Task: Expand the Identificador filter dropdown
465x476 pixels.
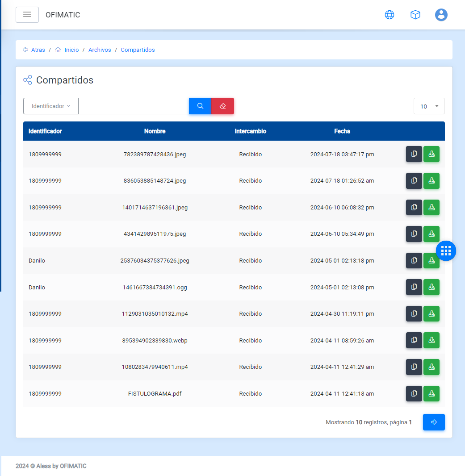Action: coord(51,106)
